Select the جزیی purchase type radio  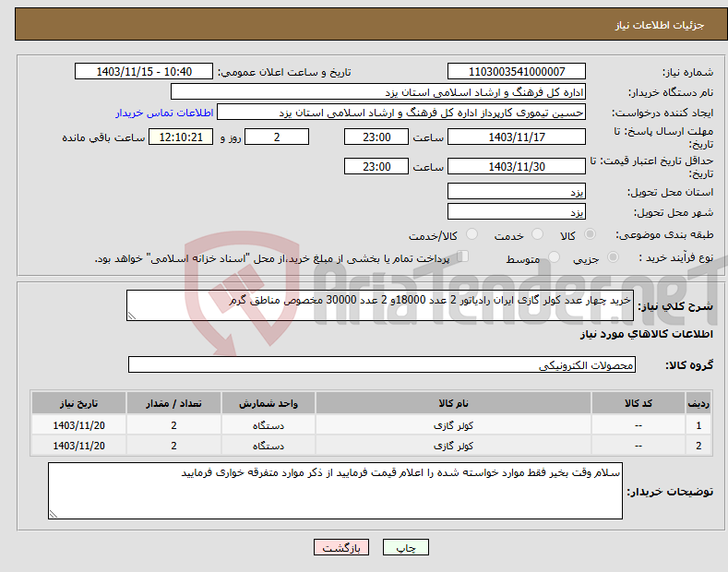pos(613,256)
